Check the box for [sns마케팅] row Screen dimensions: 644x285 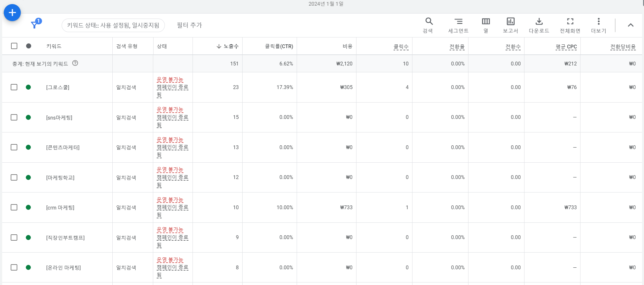click(14, 117)
